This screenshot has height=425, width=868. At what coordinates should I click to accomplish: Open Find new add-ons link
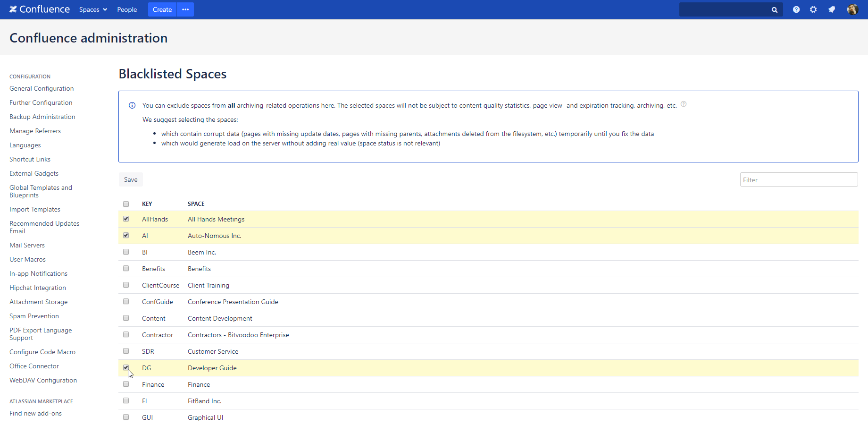pos(36,413)
